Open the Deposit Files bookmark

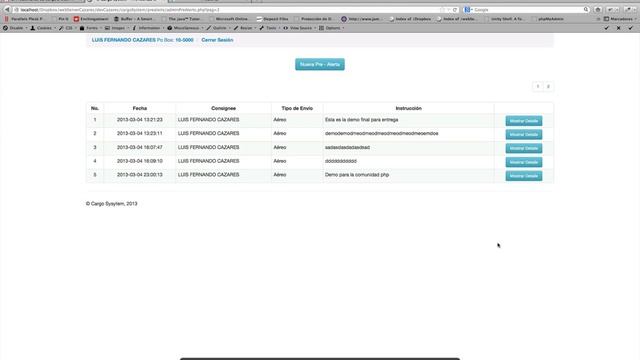click(272, 19)
